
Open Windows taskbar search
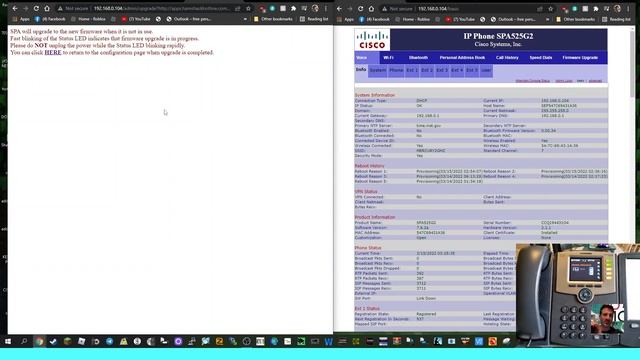[24, 341]
